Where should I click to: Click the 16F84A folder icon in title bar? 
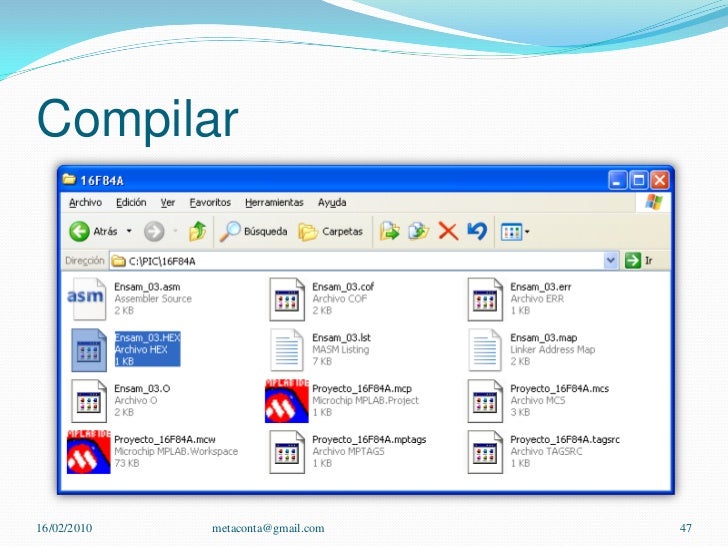coord(69,179)
